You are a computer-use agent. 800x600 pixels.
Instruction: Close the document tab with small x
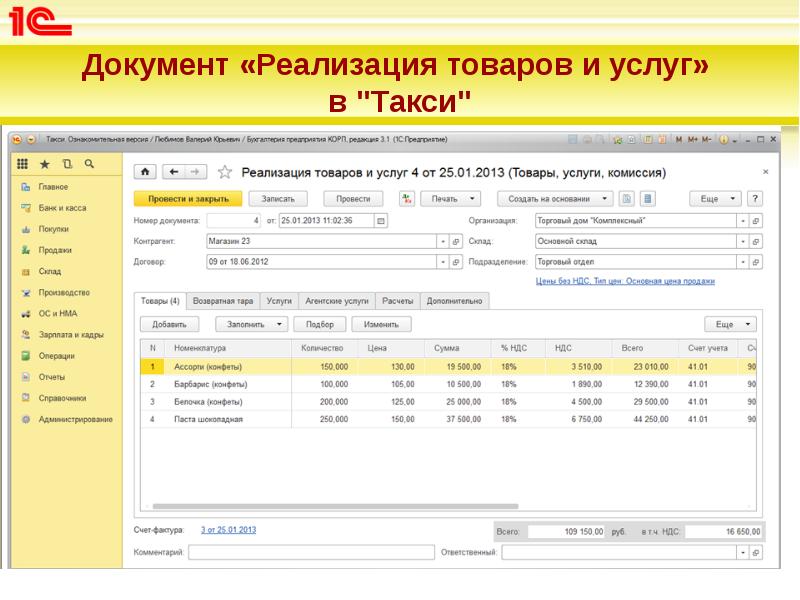(x=765, y=172)
